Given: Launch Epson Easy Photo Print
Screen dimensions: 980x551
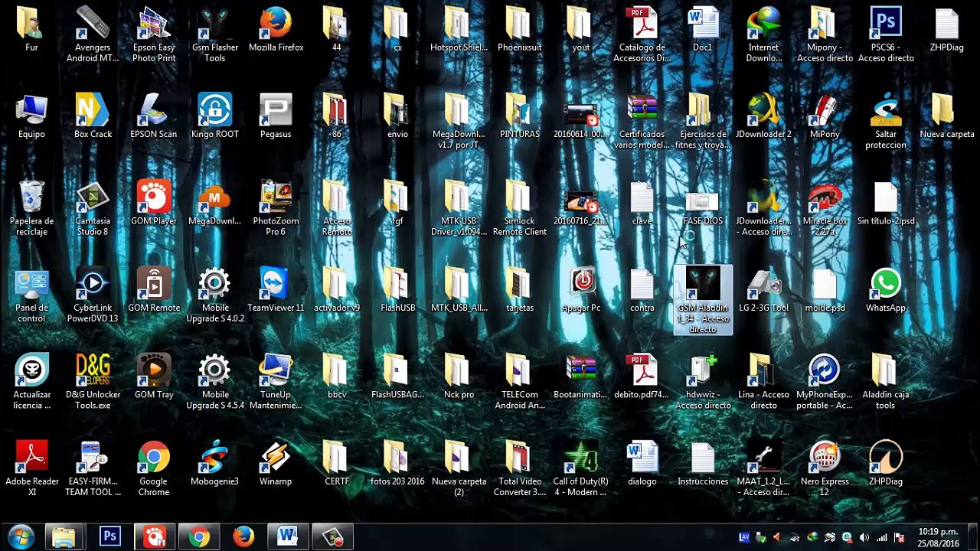Looking at the screenshot, I should point(154,34).
